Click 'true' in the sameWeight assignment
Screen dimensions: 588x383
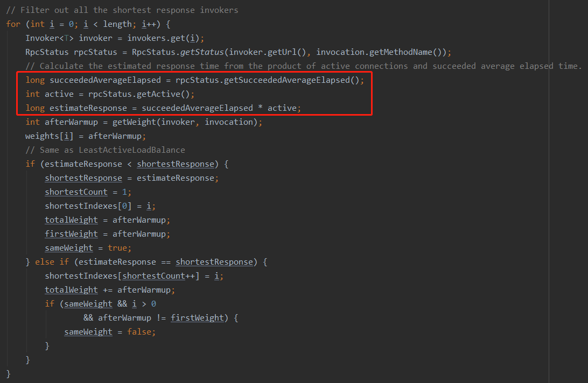[117, 248]
